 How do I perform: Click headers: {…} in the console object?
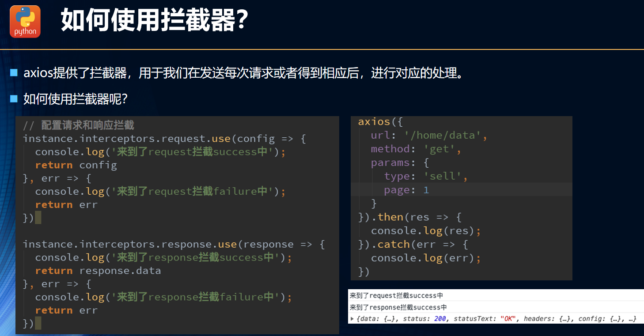point(547,319)
